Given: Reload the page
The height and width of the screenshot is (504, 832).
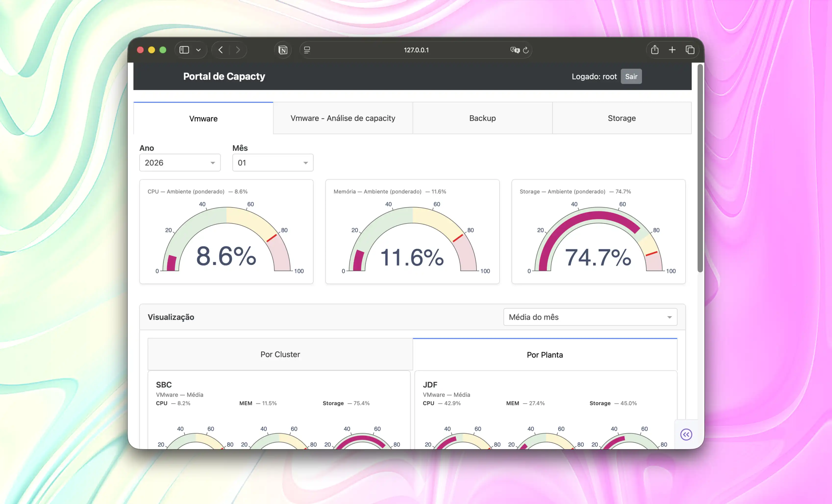Looking at the screenshot, I should [526, 50].
